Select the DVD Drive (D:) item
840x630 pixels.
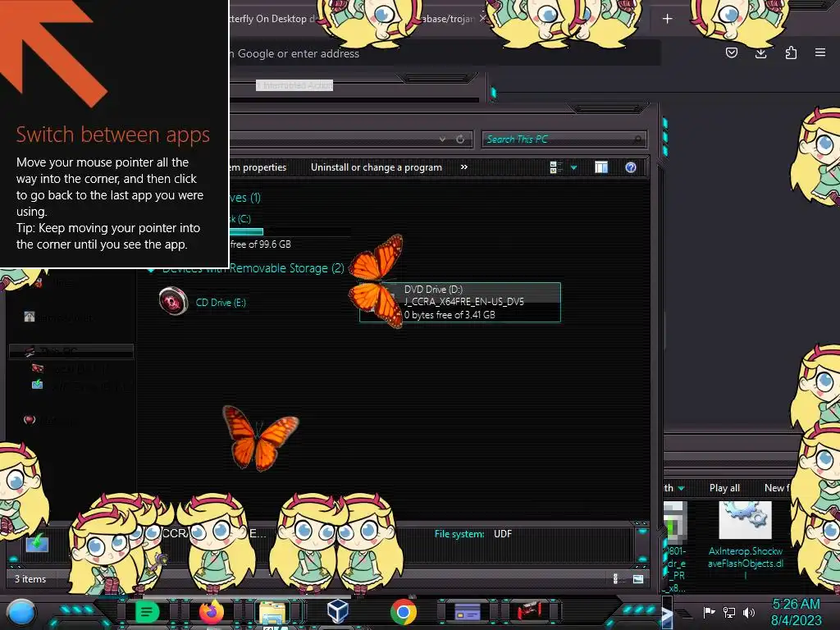pyautogui.click(x=459, y=302)
